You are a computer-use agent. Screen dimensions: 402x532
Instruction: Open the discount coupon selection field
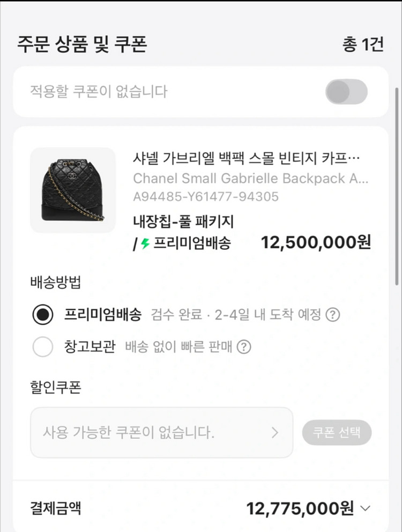pyautogui.click(x=161, y=433)
